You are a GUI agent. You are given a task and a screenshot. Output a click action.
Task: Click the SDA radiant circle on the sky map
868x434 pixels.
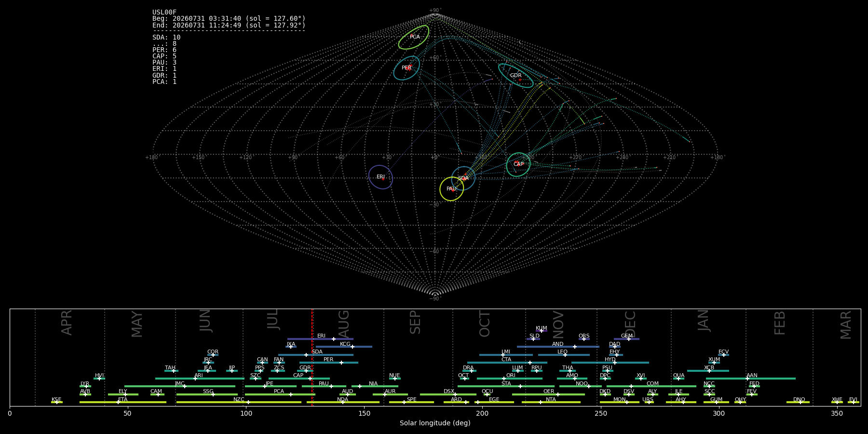click(x=463, y=178)
